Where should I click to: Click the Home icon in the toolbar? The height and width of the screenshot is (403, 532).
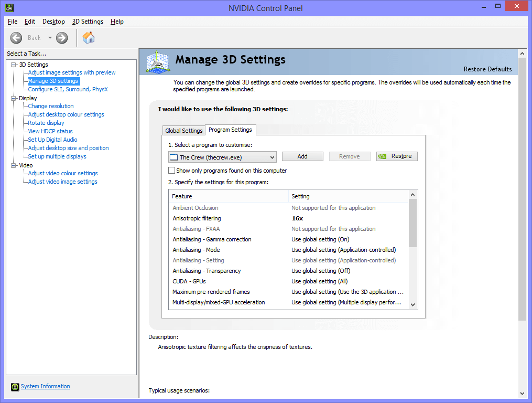click(89, 38)
